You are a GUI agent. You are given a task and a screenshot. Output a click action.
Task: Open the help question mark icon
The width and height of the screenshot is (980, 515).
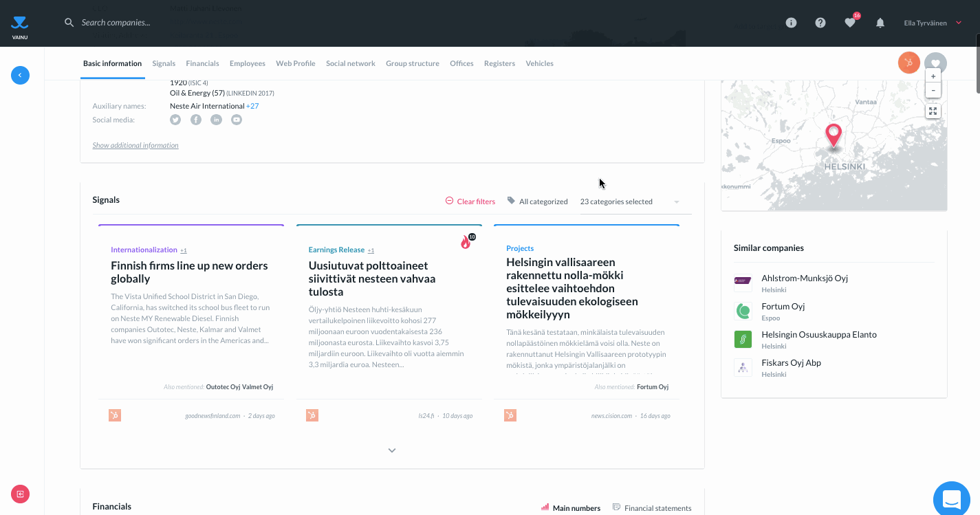click(820, 23)
